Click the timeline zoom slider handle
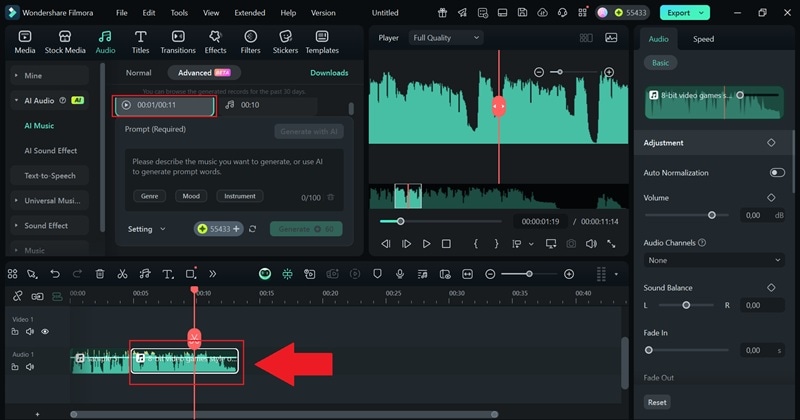Screen dimensions: 800x420 (530, 274)
